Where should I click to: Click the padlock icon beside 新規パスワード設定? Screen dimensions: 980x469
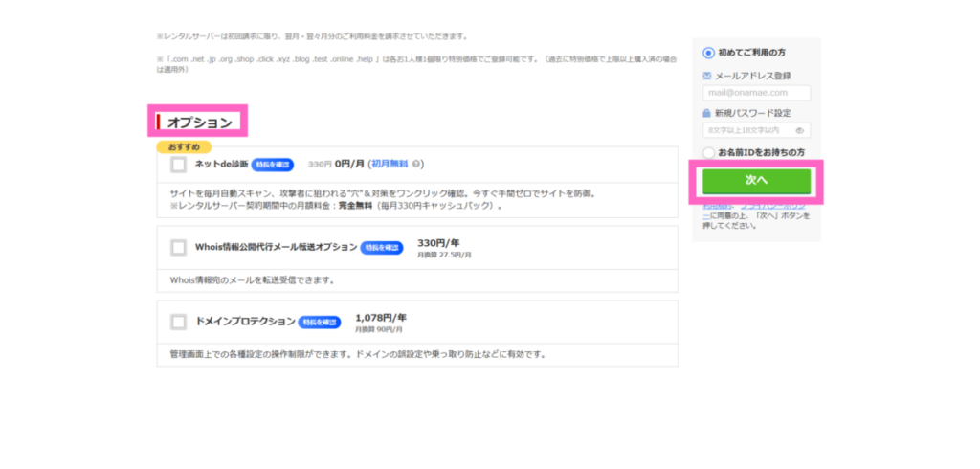[x=707, y=112]
